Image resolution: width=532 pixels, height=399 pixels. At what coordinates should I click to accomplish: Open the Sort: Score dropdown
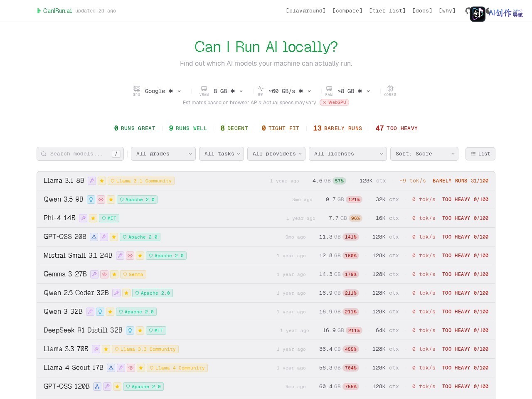[424, 154]
